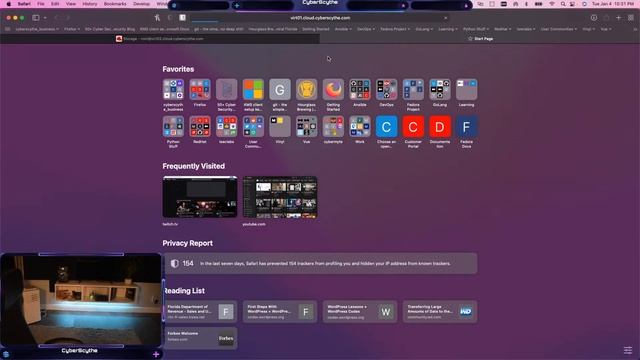The image size is (640, 360).
Task: Open the Python Stuff favorites folder tile
Action: [x=173, y=127]
